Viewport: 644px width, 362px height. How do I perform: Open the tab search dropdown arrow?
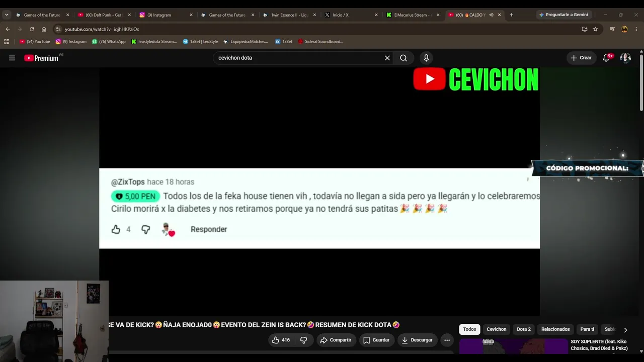click(7, 15)
